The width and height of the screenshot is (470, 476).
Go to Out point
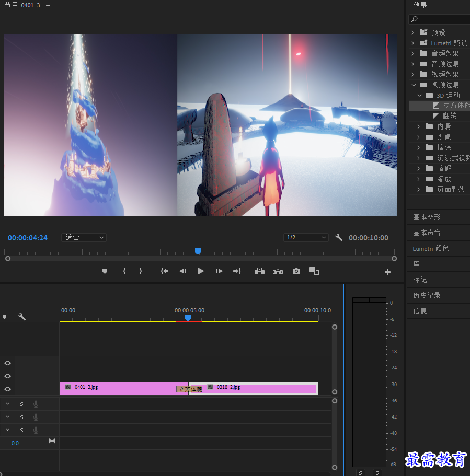pyautogui.click(x=237, y=271)
